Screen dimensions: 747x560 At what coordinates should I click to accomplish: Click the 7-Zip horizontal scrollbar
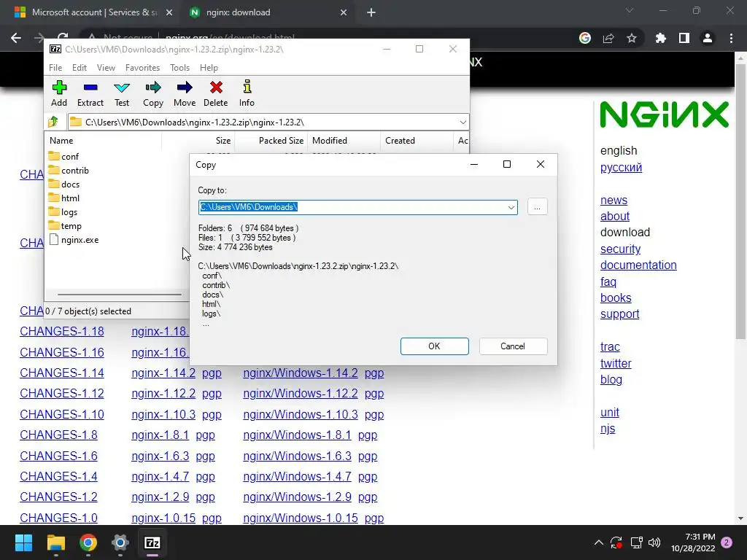pos(119,295)
